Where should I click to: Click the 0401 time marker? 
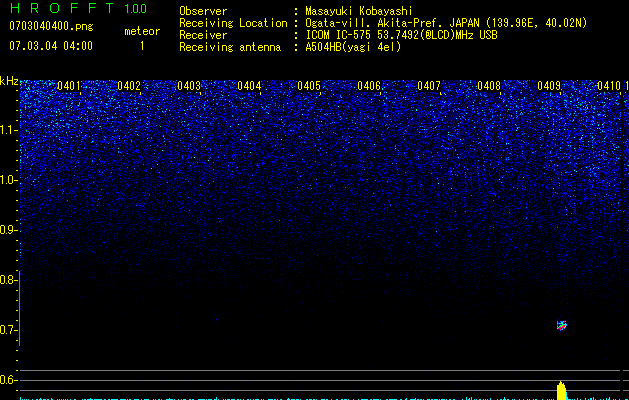pyautogui.click(x=69, y=86)
